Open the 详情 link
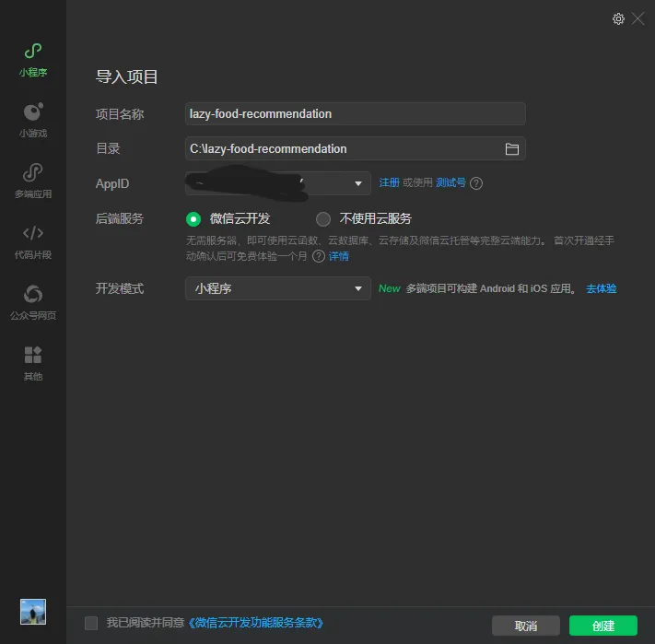The height and width of the screenshot is (644, 655). click(338, 256)
